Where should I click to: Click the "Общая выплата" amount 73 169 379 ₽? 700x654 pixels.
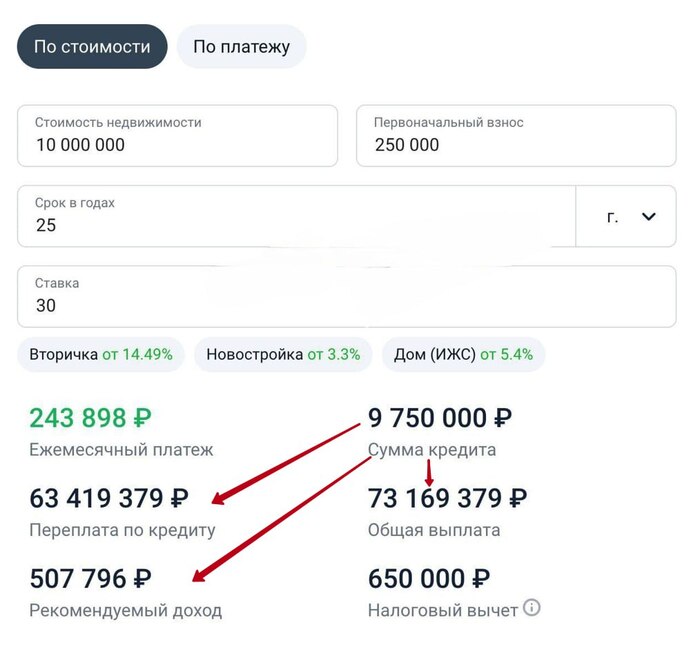[x=448, y=498]
